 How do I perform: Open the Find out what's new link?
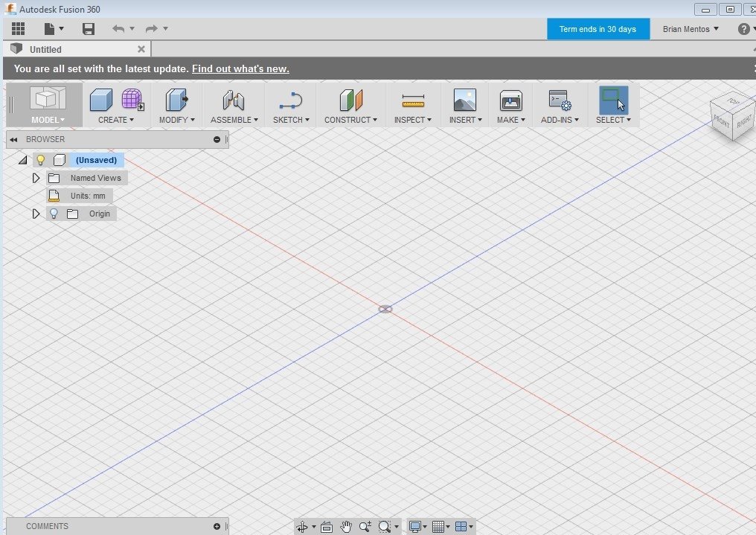pyautogui.click(x=240, y=69)
